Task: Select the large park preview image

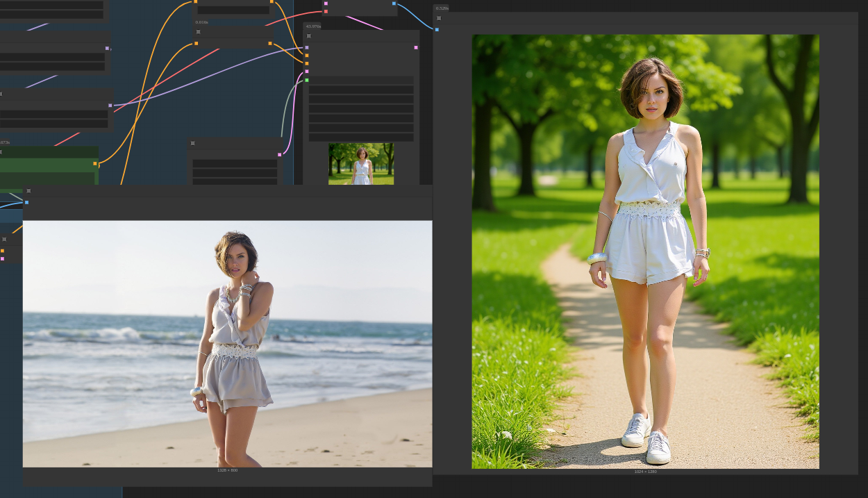Action: coord(645,251)
